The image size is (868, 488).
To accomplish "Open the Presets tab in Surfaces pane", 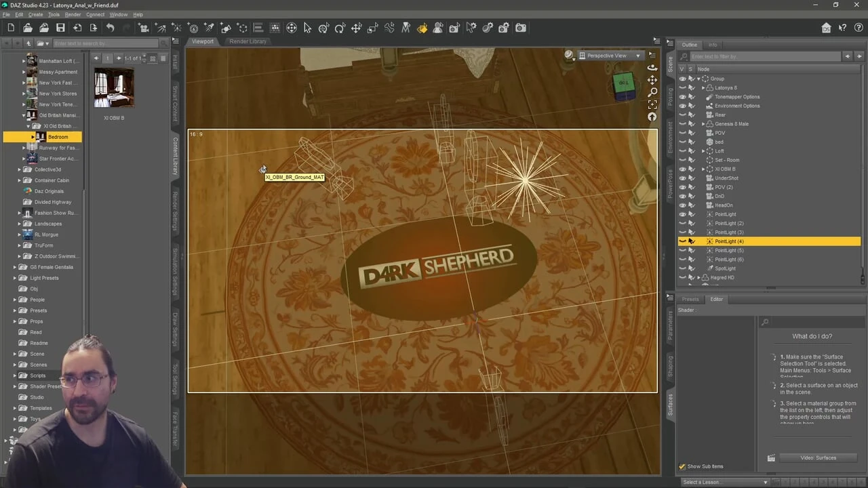I will pos(690,299).
